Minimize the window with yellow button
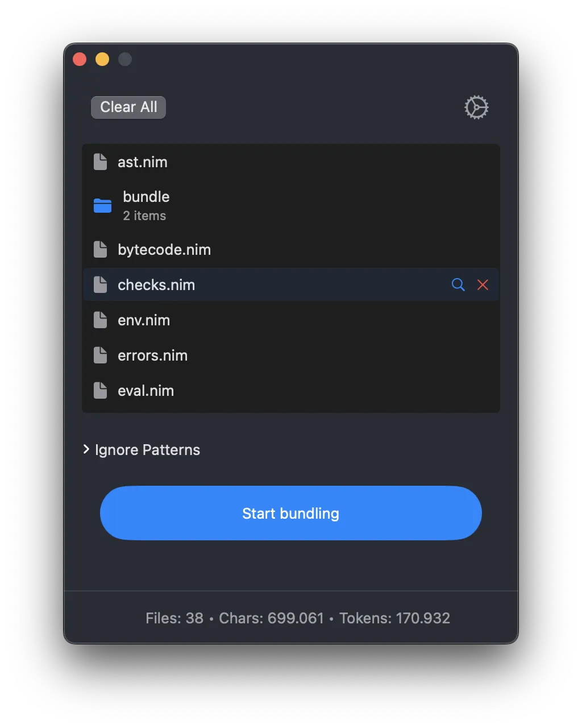Image resolution: width=582 pixels, height=728 pixels. pyautogui.click(x=102, y=59)
